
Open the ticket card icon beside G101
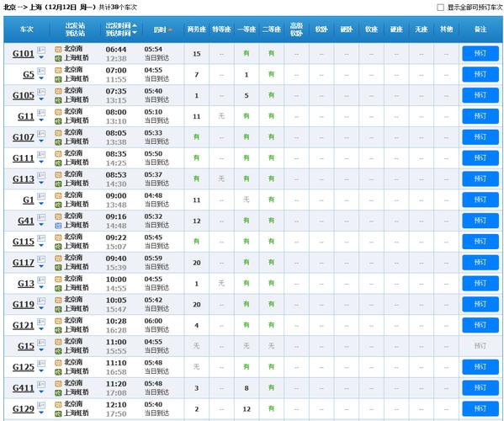(41, 50)
